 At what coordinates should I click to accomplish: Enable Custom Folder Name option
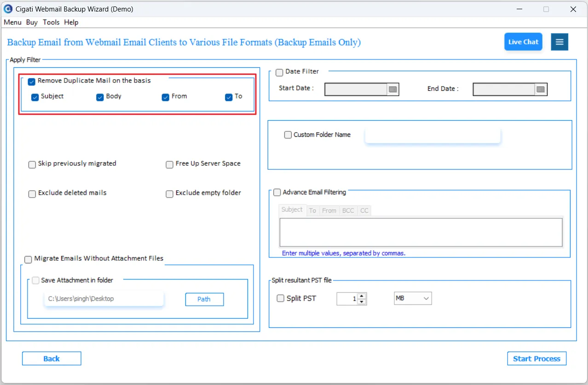288,135
